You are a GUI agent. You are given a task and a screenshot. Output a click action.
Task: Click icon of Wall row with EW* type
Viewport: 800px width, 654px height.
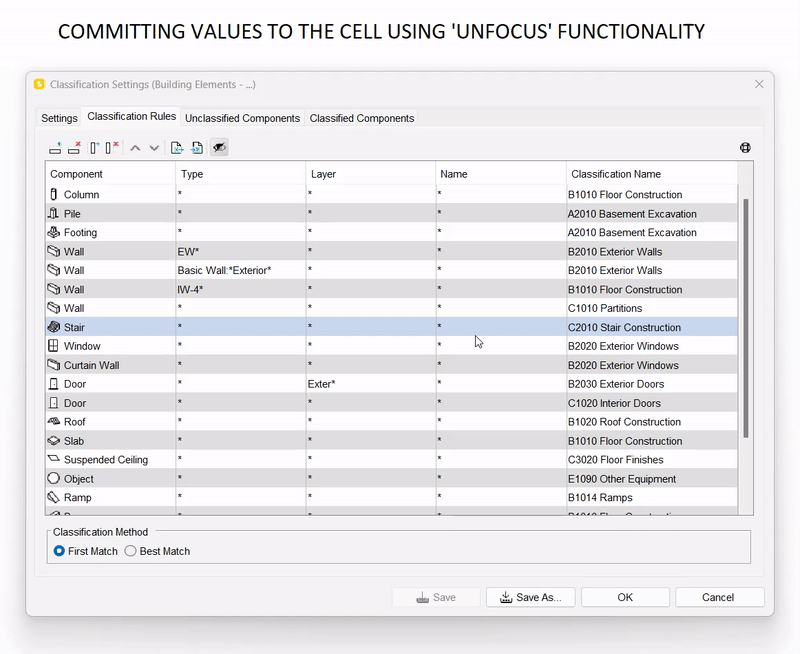pyautogui.click(x=54, y=251)
